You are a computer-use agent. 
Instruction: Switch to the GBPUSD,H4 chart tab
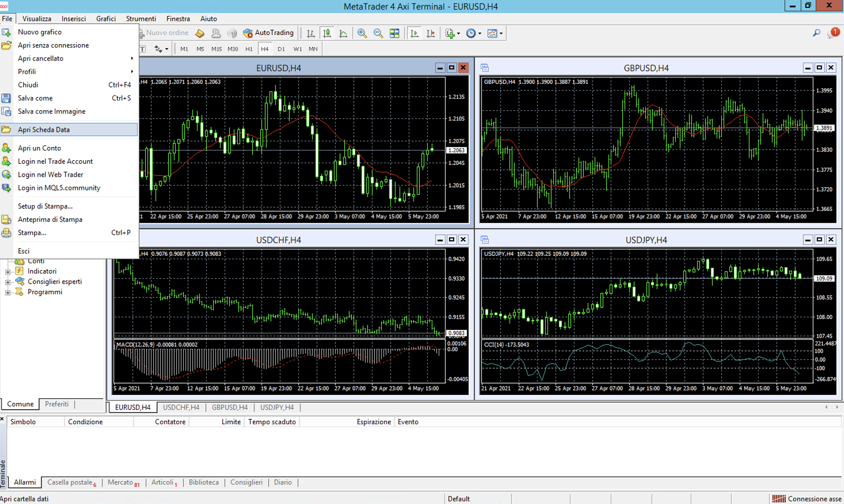click(230, 407)
